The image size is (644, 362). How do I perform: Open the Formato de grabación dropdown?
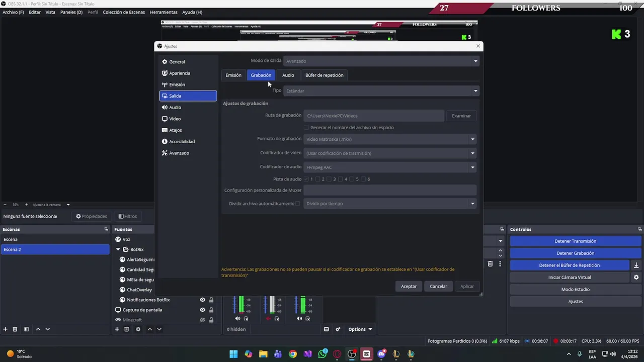(x=390, y=139)
